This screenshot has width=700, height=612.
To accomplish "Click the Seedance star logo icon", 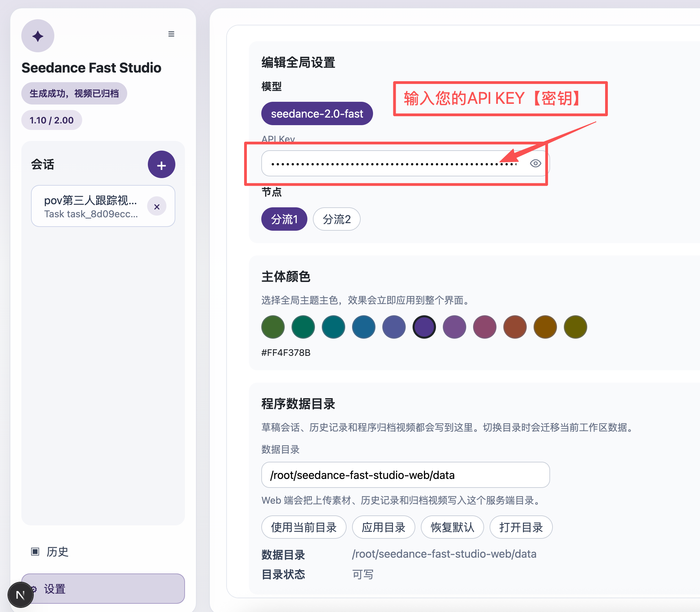I will point(38,36).
